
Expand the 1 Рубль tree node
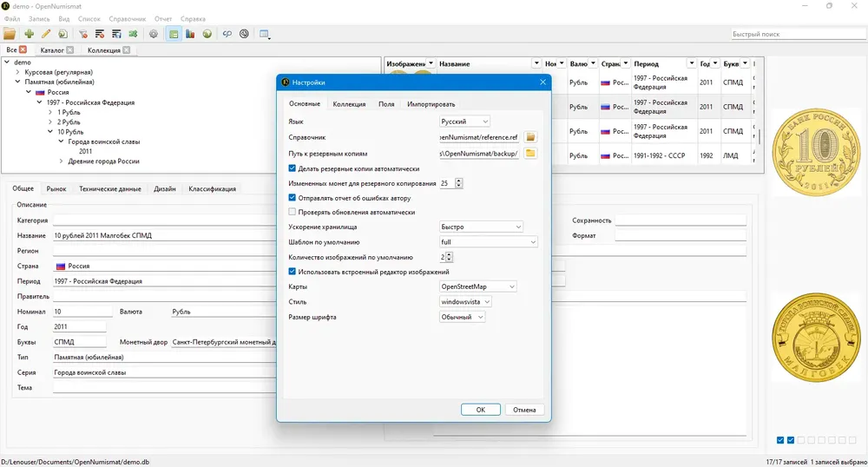tap(50, 112)
